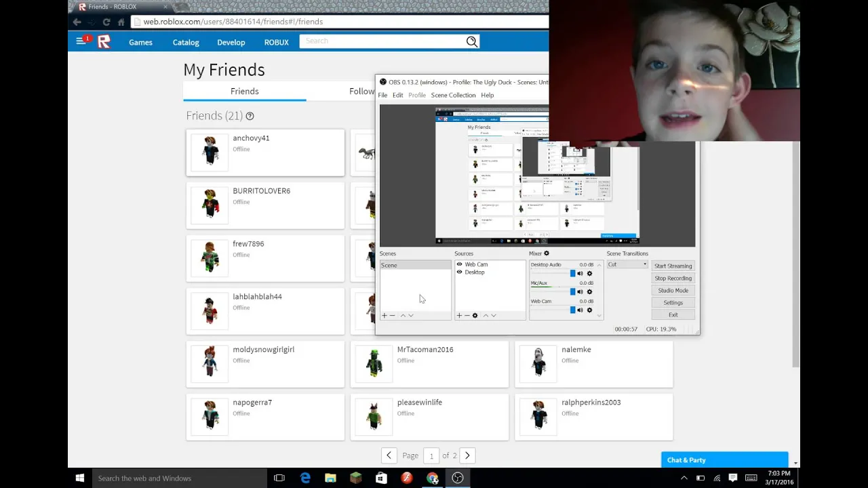Open Games in Roblox navigation
Image resolution: width=868 pixels, height=488 pixels.
(140, 42)
